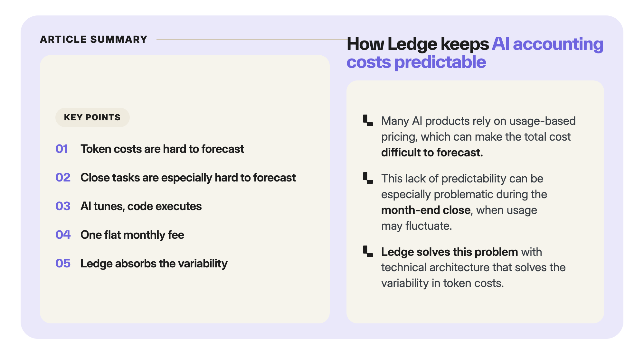Click bold 'difficult to forecast.' text
The height and width of the screenshot is (362, 644).
432,153
